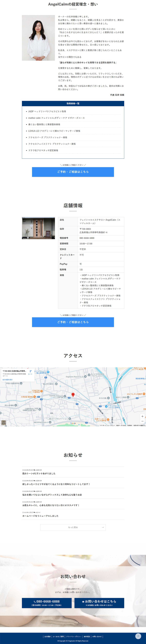Switch the map to satellite view thumbnail
The height and width of the screenshot is (644, 146).
pos(4,423)
